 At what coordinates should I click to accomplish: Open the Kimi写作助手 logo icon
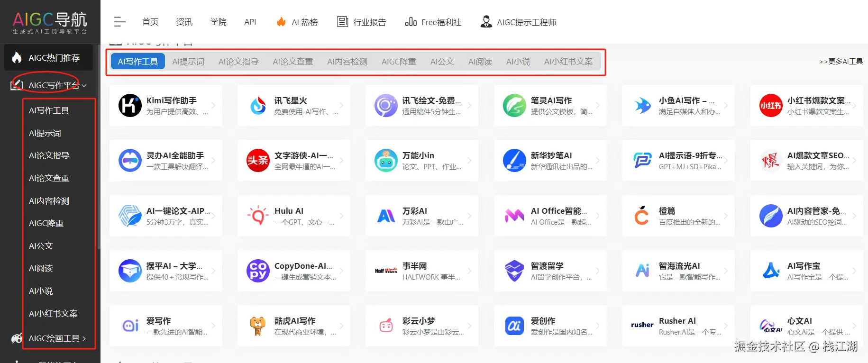130,105
